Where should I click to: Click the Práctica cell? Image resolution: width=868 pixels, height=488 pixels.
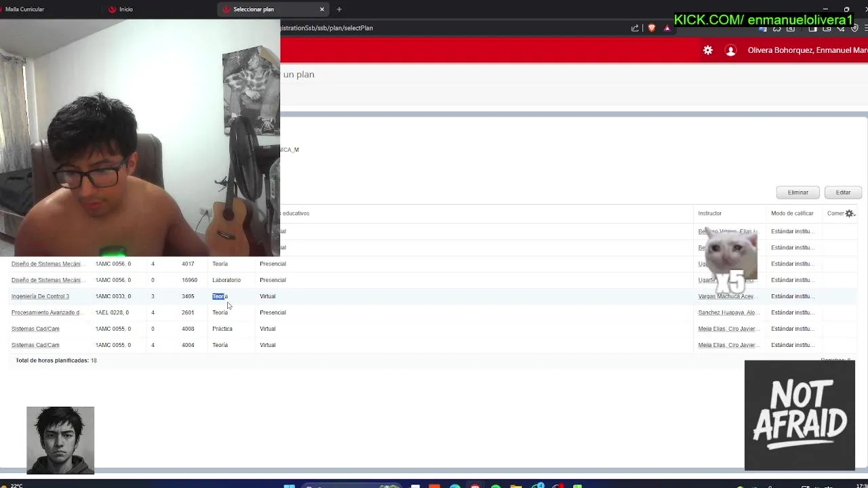tap(222, 329)
